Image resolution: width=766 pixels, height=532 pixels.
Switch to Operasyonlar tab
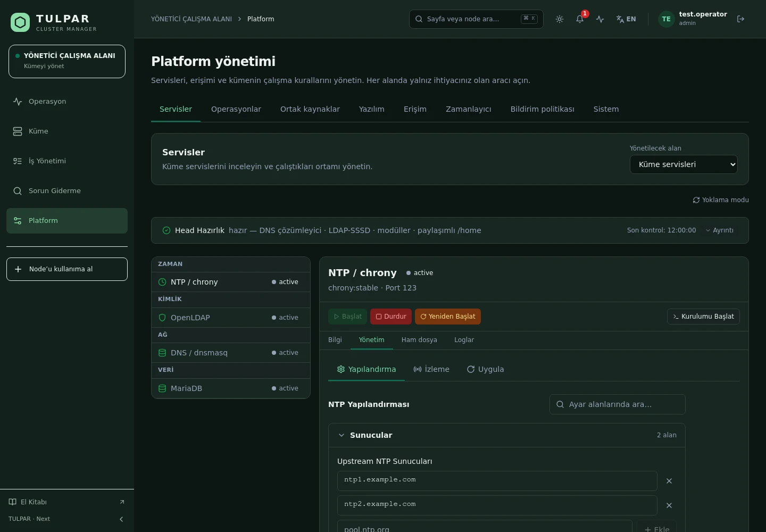click(236, 109)
